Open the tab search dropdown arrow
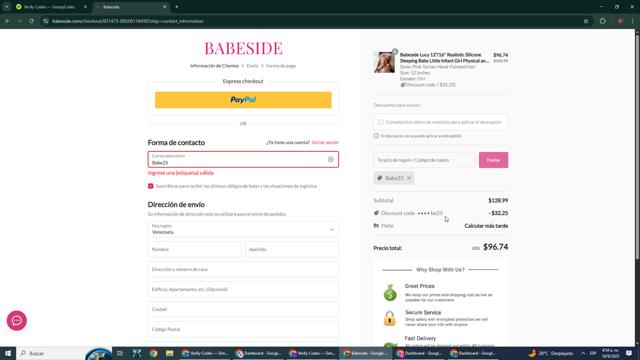640x360 pixels. (x=7, y=7)
